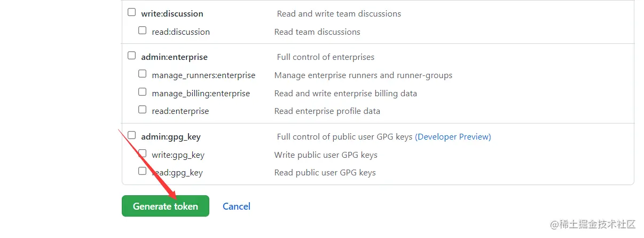Click 'Read and write enterprise billing data' text
644x238 pixels.
click(345, 94)
